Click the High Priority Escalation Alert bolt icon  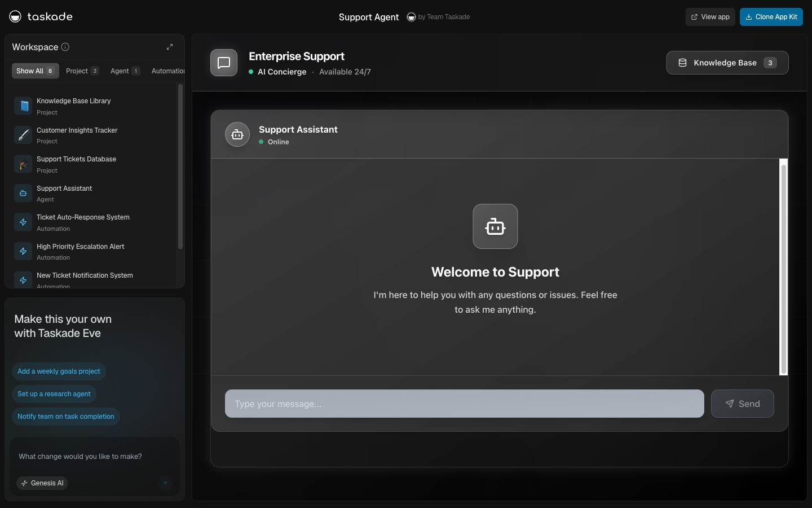(x=23, y=251)
